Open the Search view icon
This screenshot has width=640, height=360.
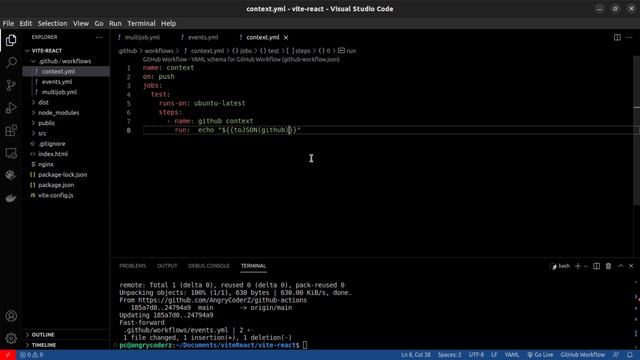pos(11,62)
